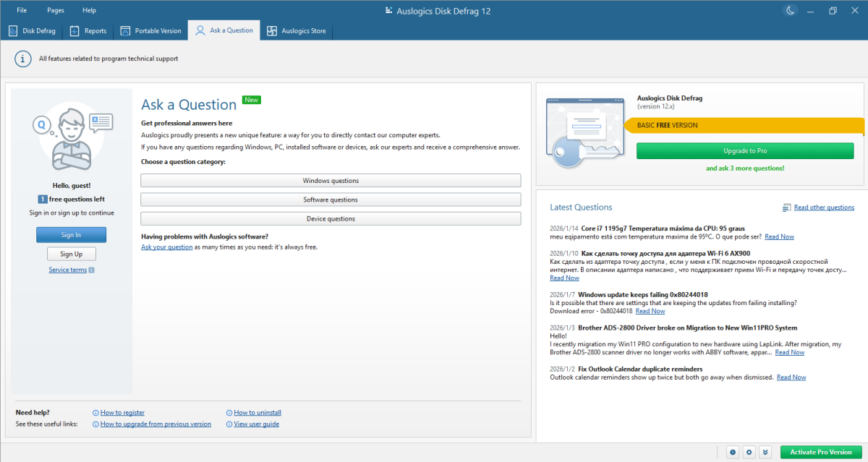Expand the double-chevron panel at bottom
Image resolution: width=868 pixels, height=462 pixels.
tap(766, 452)
